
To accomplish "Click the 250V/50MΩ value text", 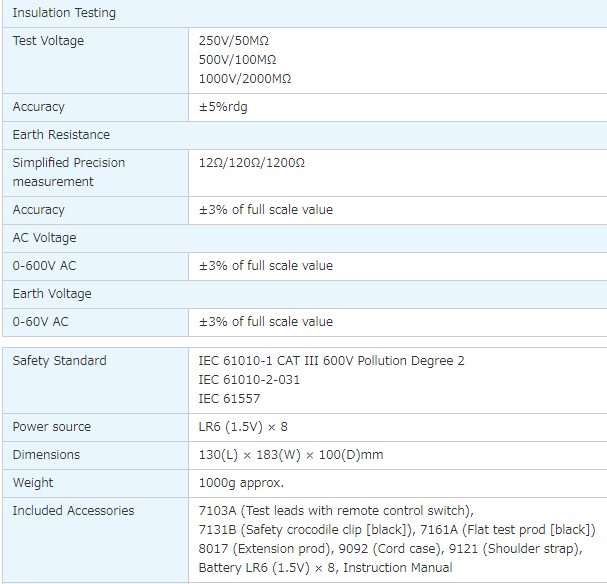I will click(233, 41).
